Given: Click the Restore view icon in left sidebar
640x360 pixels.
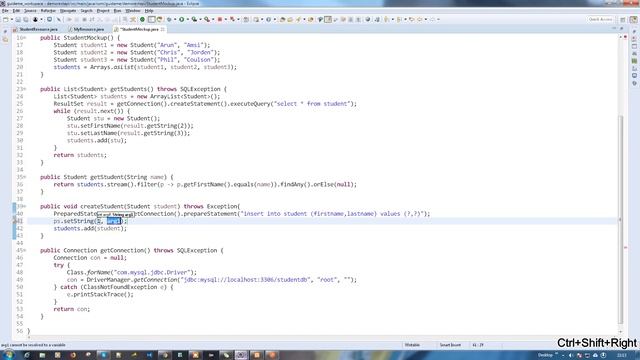Looking at the screenshot, I should (x=5, y=31).
